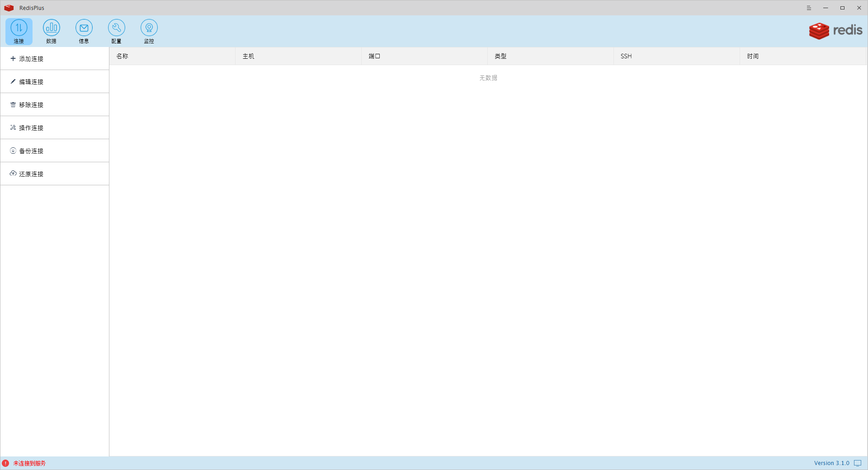Screen dimensions: 868x470
Task: Switch to the 数据 (Data) view
Action: pos(52,31)
